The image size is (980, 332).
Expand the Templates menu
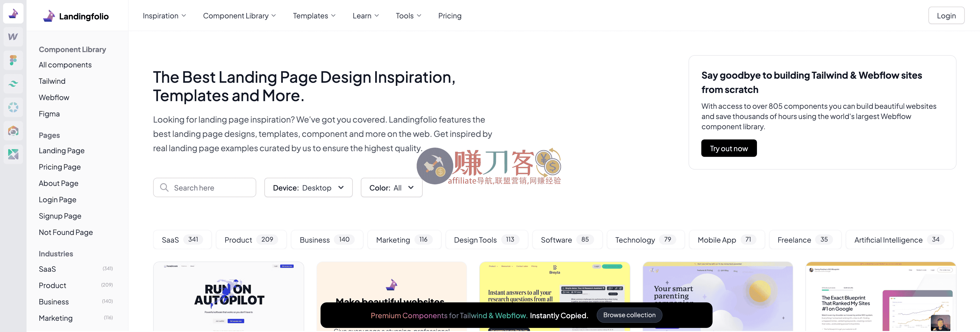[314, 16]
